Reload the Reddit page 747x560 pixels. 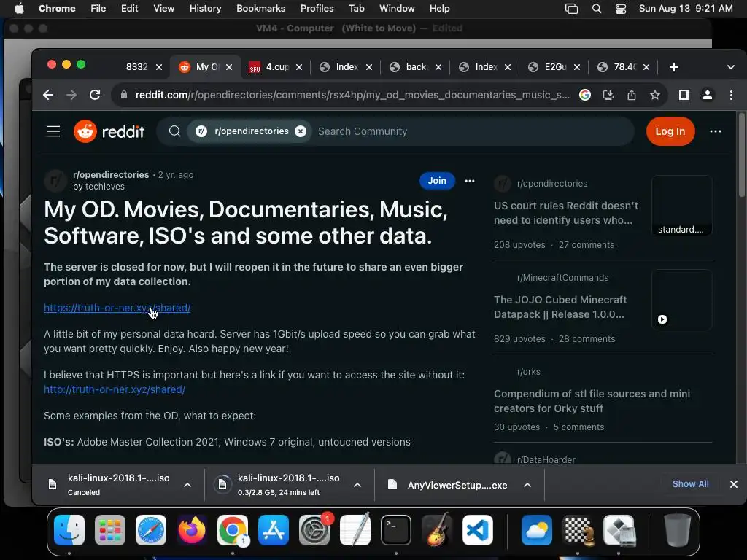point(95,95)
